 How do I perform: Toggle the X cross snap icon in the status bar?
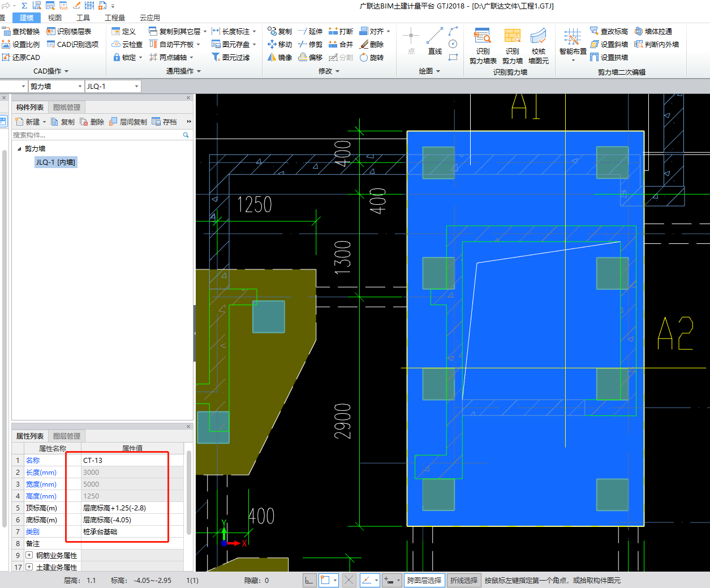click(x=349, y=580)
